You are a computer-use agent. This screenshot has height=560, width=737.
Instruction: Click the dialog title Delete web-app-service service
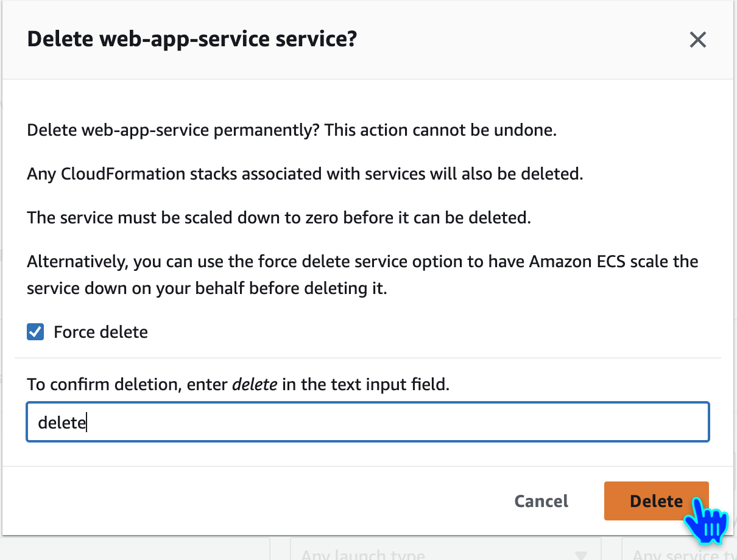(192, 40)
